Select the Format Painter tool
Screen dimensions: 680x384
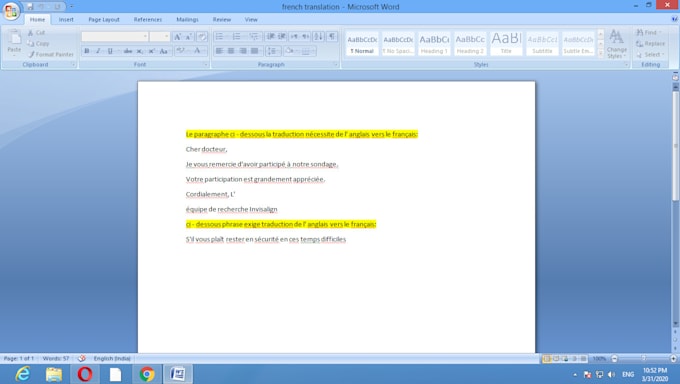tap(51, 54)
